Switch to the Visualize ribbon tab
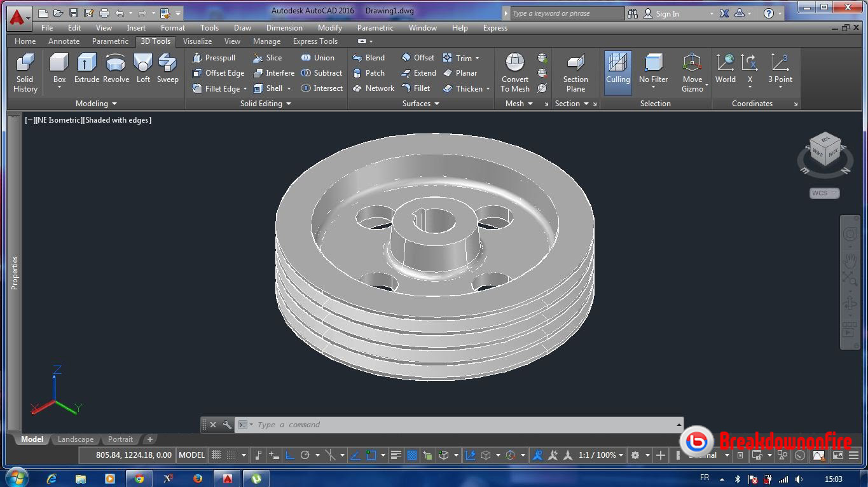This screenshot has width=868, height=487. [x=197, y=41]
